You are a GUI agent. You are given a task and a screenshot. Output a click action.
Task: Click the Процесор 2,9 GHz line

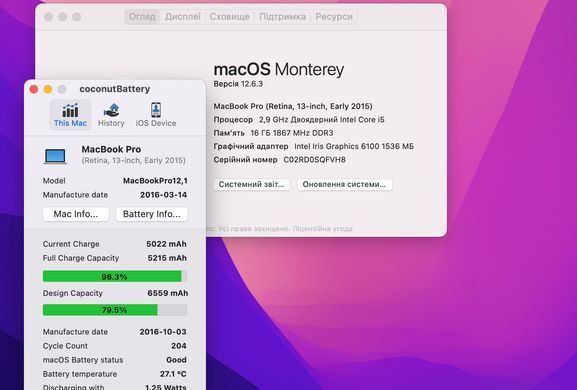pos(299,120)
